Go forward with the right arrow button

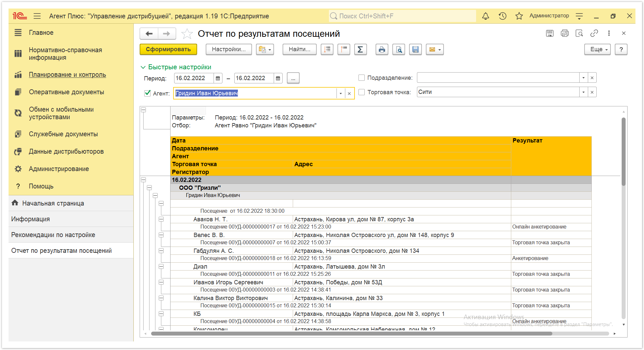coord(167,33)
